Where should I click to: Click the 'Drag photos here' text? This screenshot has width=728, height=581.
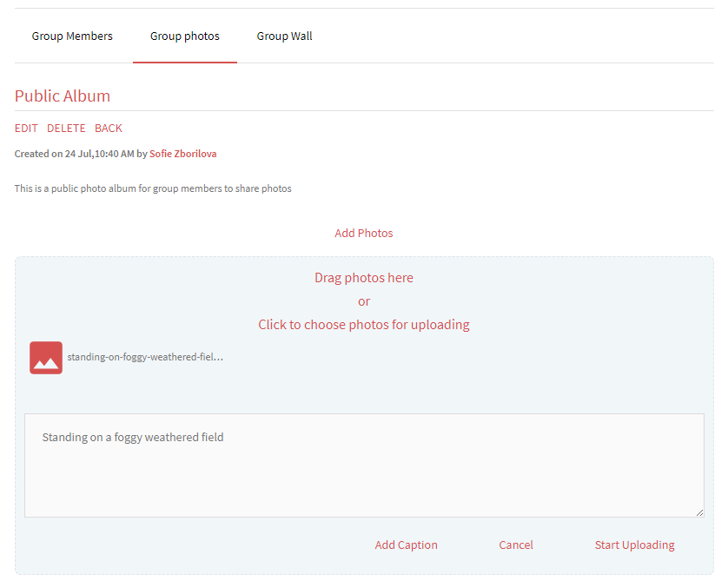(363, 278)
